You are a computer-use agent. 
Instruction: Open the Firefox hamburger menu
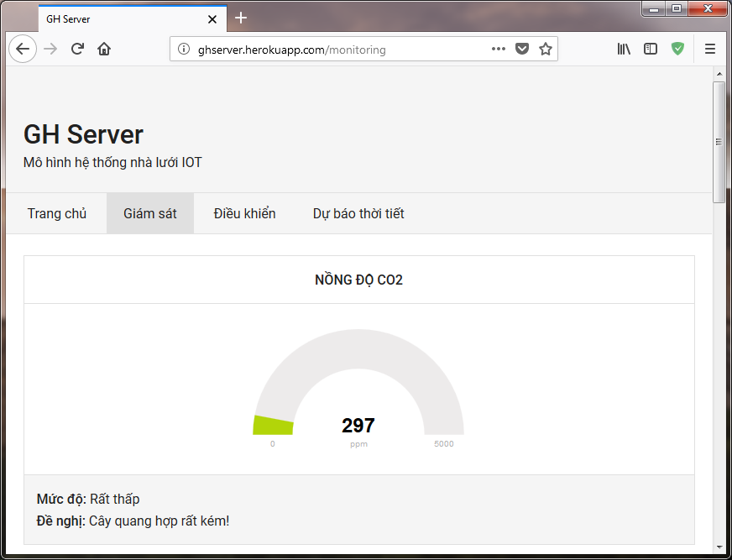click(710, 49)
